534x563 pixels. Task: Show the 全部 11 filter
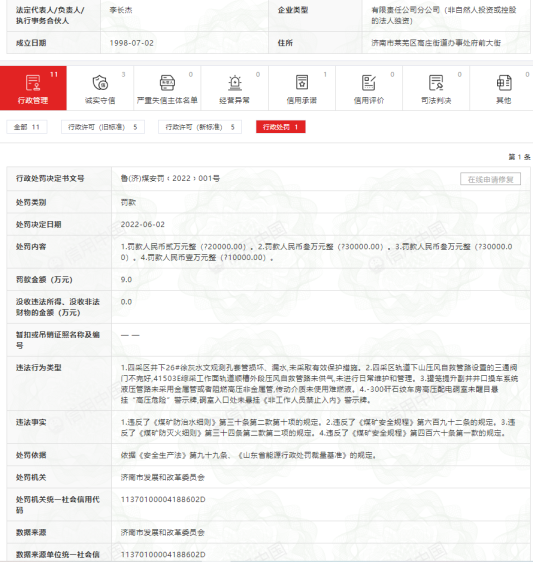coord(27,127)
